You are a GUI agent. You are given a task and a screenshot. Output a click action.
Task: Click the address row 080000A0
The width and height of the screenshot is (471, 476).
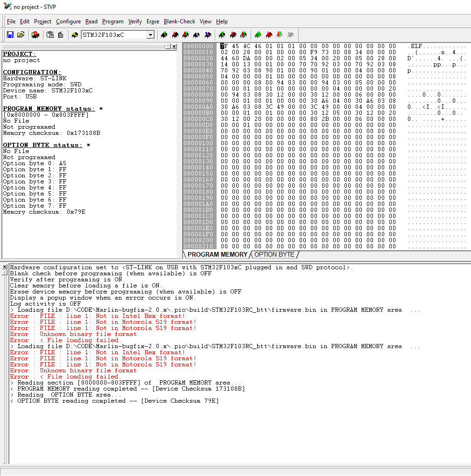point(198,107)
